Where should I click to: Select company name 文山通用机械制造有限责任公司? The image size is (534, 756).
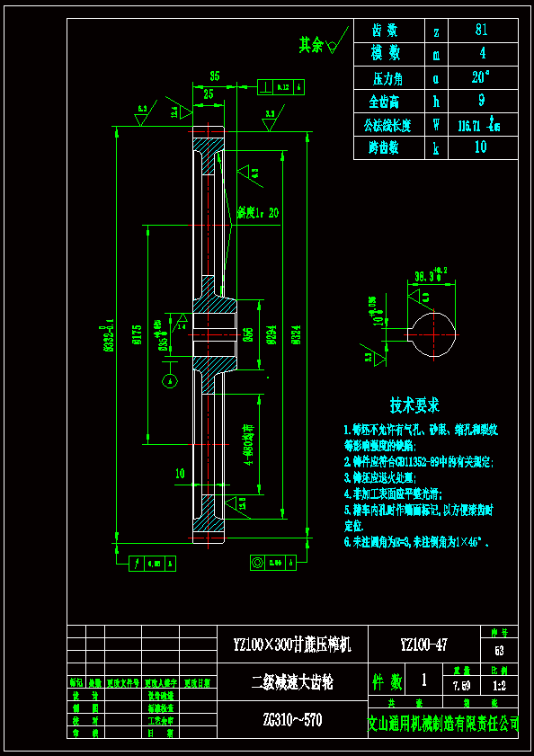coord(443,724)
